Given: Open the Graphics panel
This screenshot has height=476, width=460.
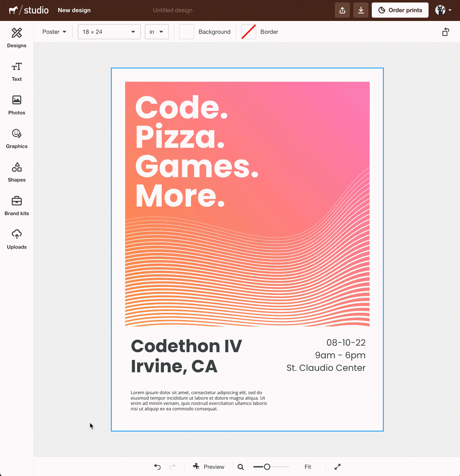Looking at the screenshot, I should pyautogui.click(x=16, y=139).
